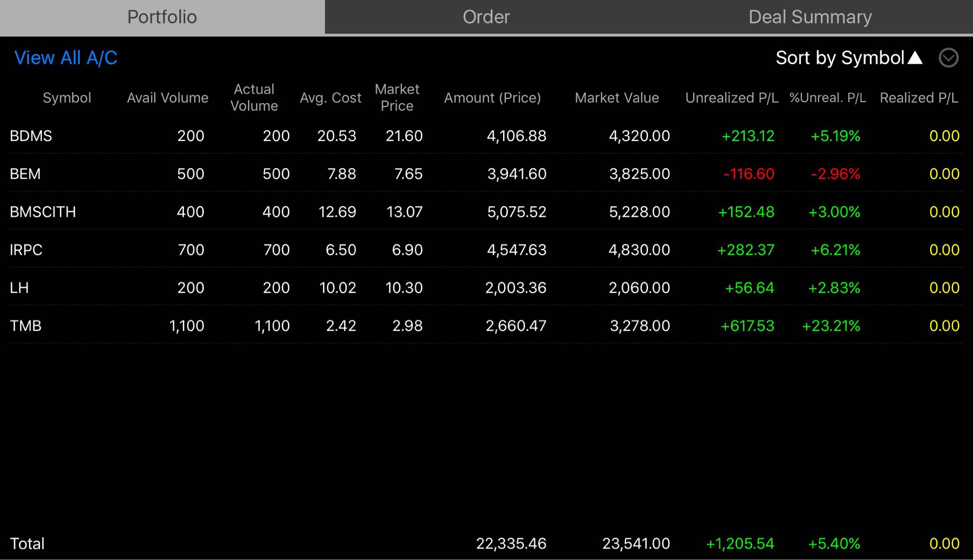Switch to the Order tab
973x560 pixels.
point(486,17)
